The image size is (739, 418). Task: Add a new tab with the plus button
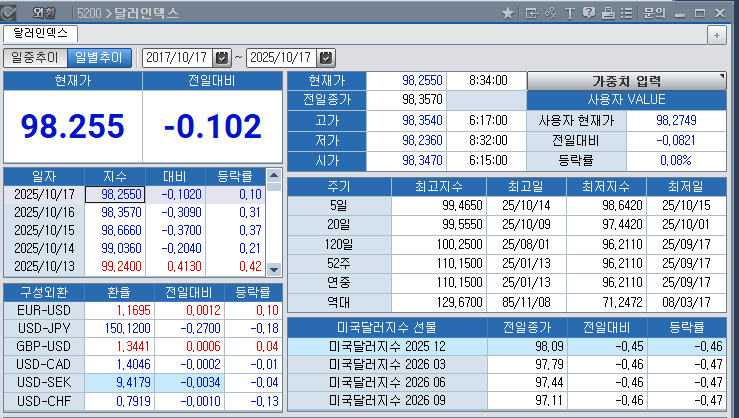pos(717,34)
